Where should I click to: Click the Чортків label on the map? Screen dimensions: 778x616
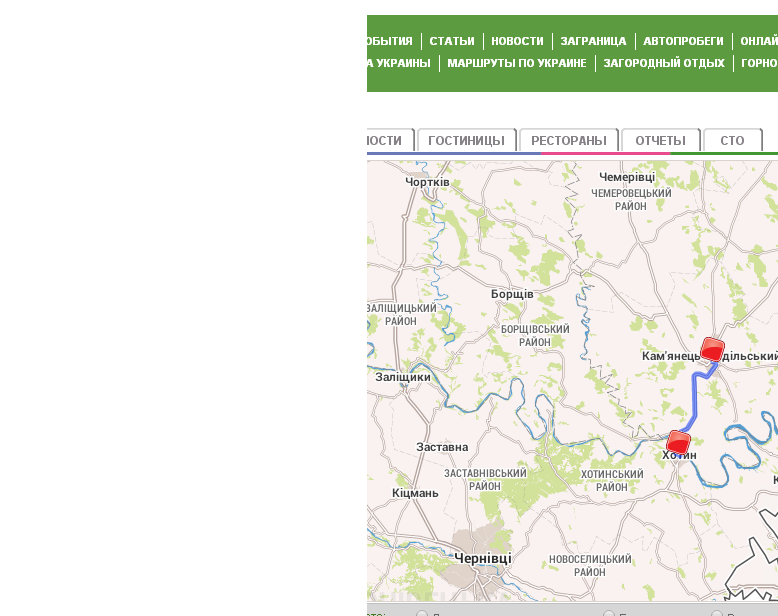427,182
